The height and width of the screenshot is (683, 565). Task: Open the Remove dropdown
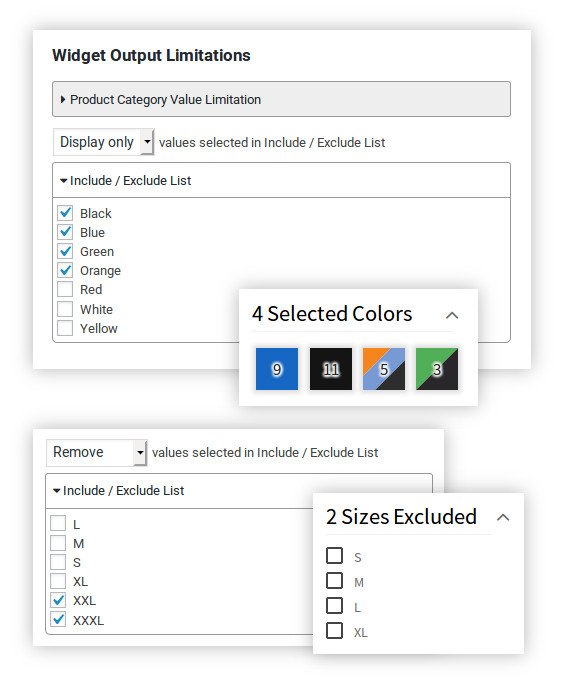coord(96,453)
